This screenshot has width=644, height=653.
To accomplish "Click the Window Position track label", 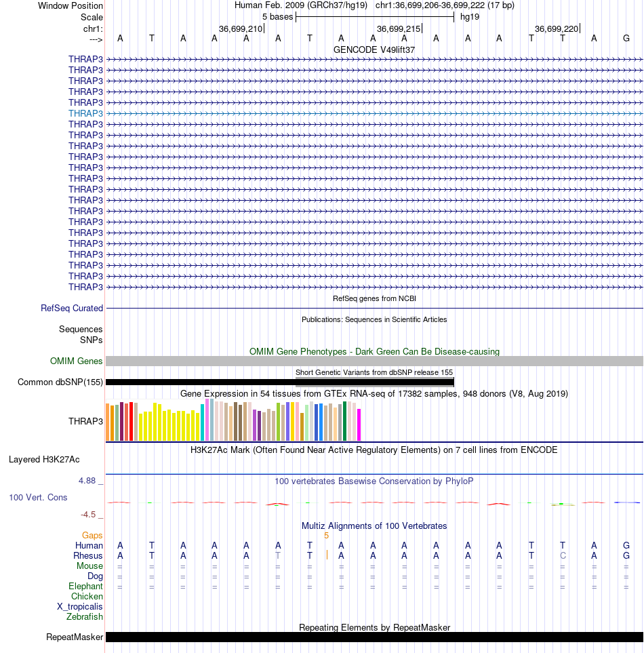I will (71, 6).
